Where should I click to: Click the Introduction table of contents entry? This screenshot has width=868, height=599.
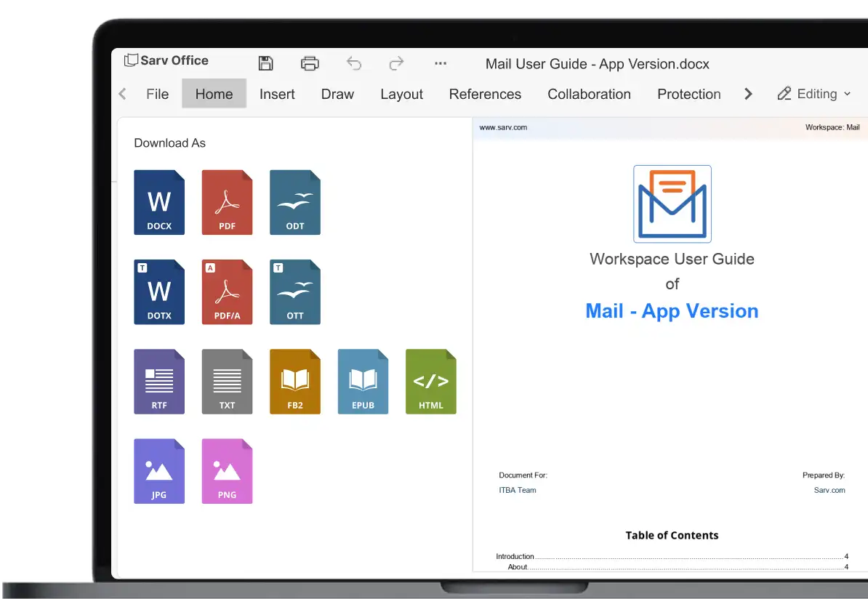515,556
